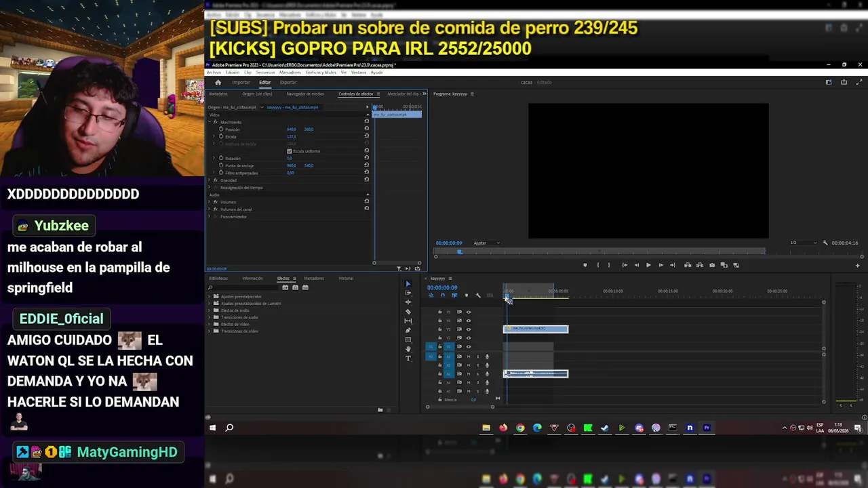Hide track V1 with its eye icon
This screenshot has height=488, width=868.
tap(469, 346)
